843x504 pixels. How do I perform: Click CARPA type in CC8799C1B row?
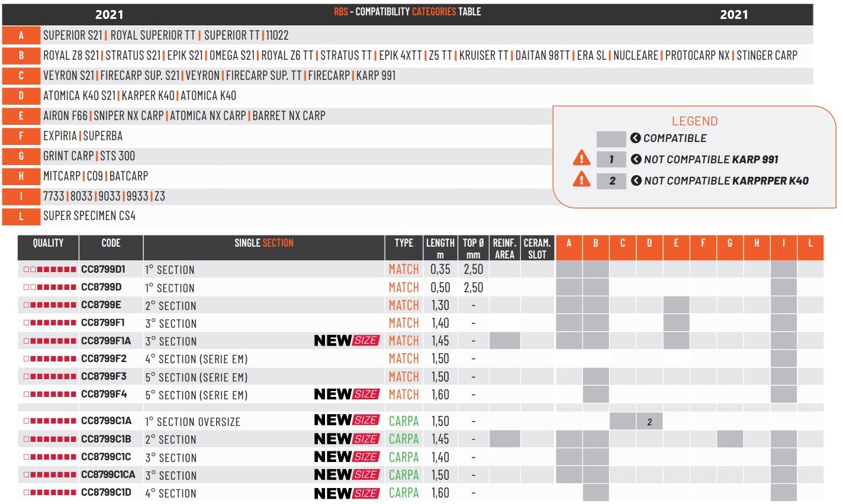[404, 439]
